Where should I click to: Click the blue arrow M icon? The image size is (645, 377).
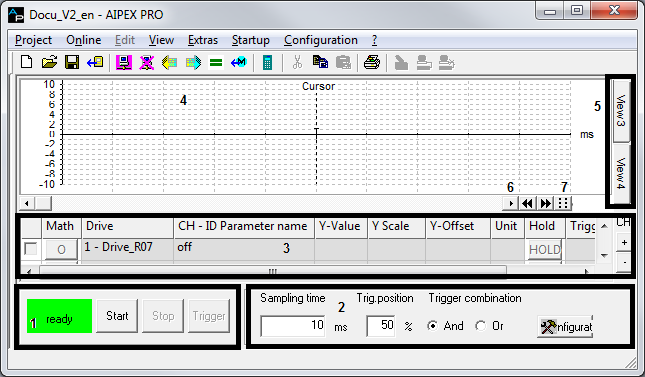[239, 63]
